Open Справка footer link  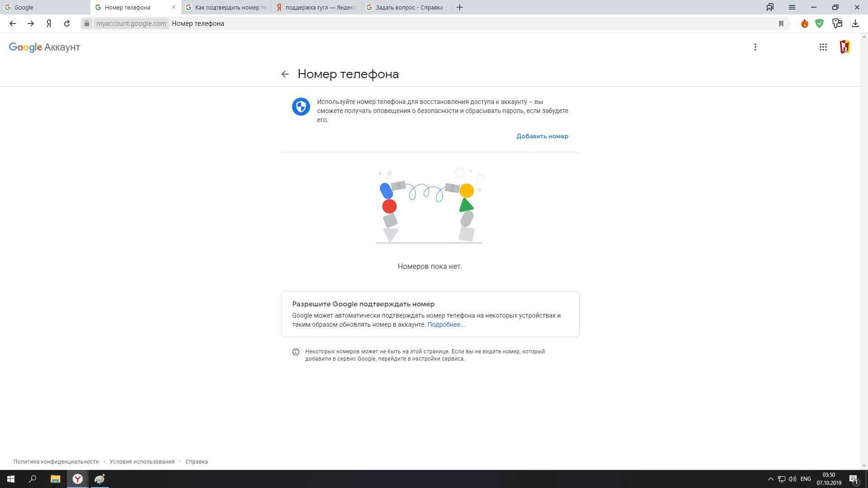[x=197, y=462]
